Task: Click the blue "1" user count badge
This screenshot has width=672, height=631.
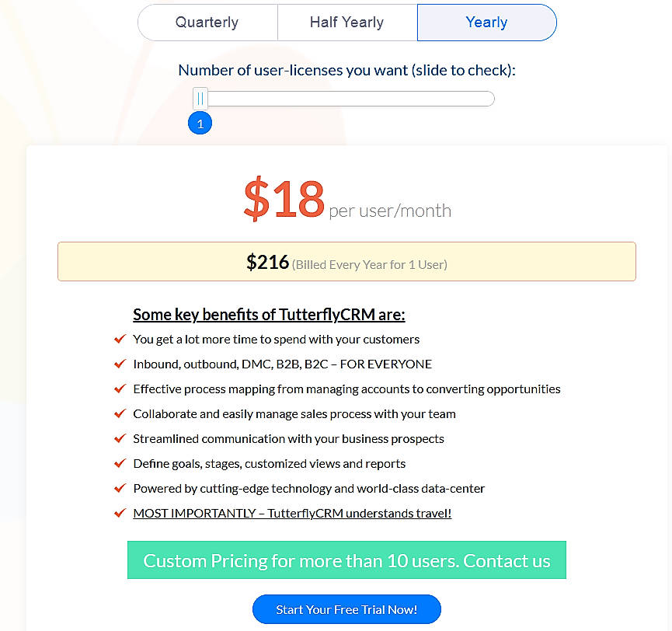Action: pyautogui.click(x=200, y=123)
